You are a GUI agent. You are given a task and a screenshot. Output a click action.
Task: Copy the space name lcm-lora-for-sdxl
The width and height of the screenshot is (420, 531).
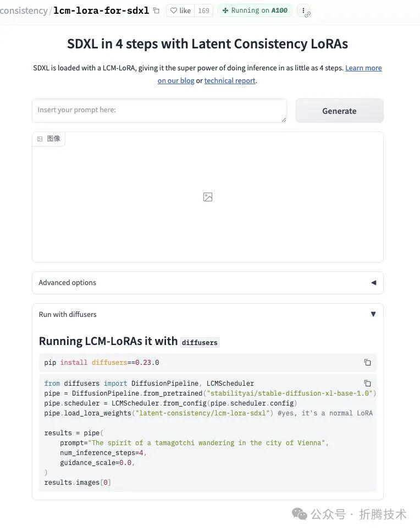click(156, 10)
